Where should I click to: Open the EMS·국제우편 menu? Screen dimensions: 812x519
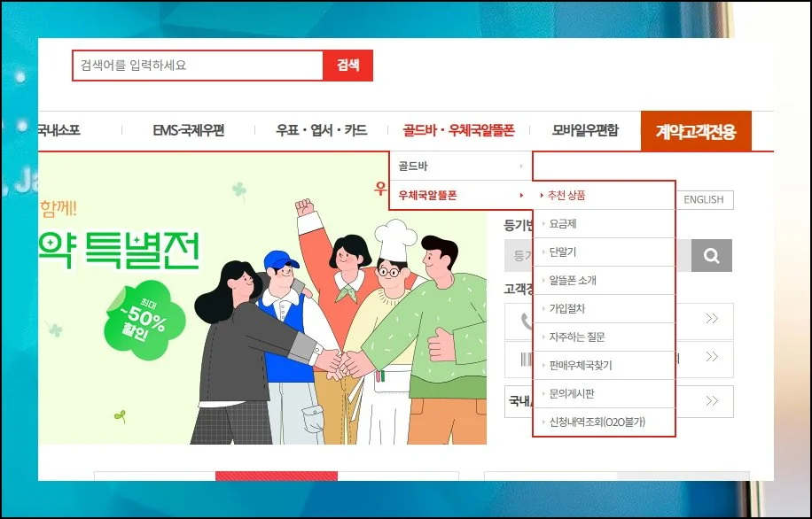click(189, 130)
